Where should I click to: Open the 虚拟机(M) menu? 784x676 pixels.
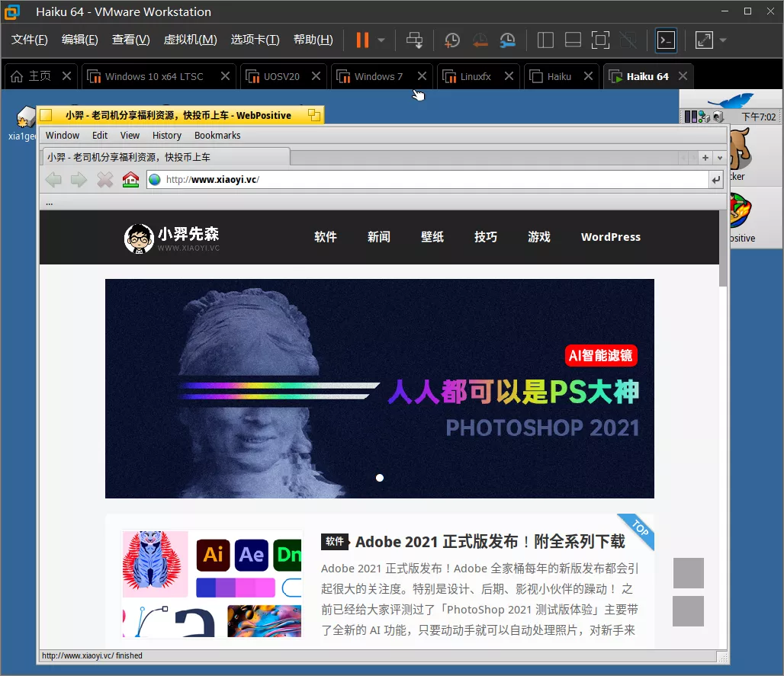pos(190,40)
